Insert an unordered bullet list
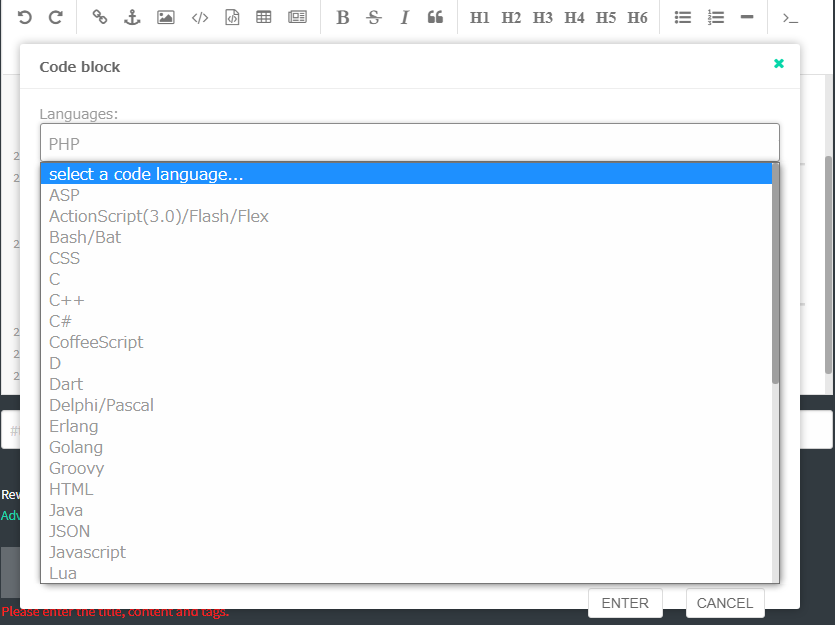Screen dimensions: 835x625 (683, 18)
